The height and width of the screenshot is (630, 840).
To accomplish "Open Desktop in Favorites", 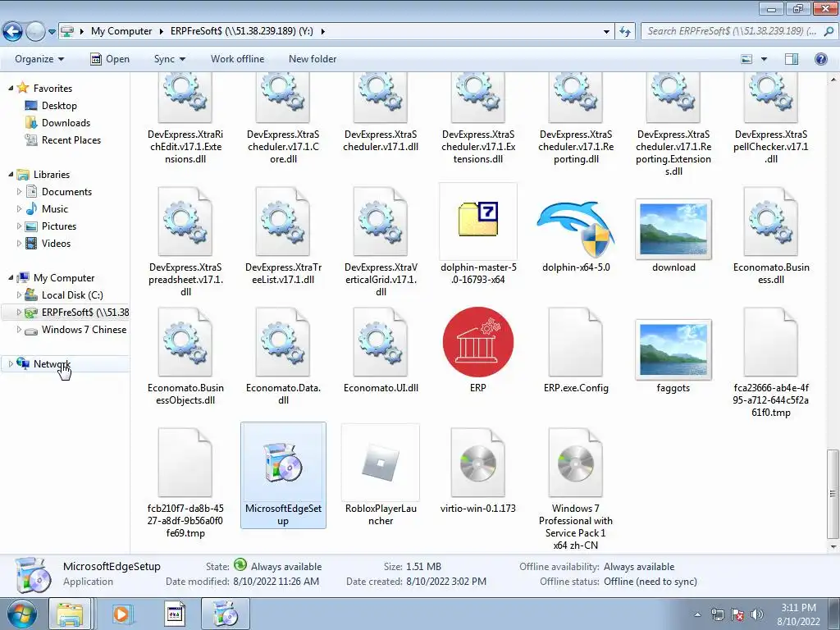I will click(x=59, y=106).
